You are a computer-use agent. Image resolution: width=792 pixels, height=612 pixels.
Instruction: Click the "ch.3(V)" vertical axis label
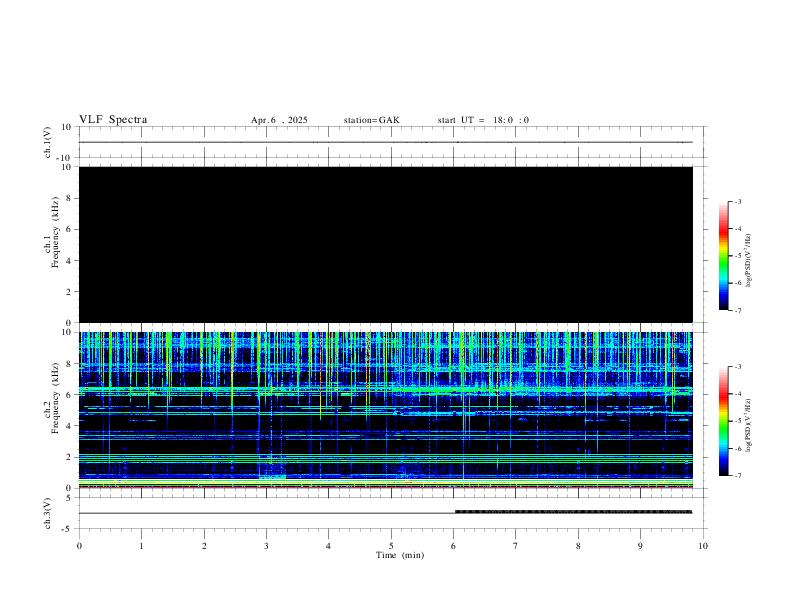click(x=48, y=513)
